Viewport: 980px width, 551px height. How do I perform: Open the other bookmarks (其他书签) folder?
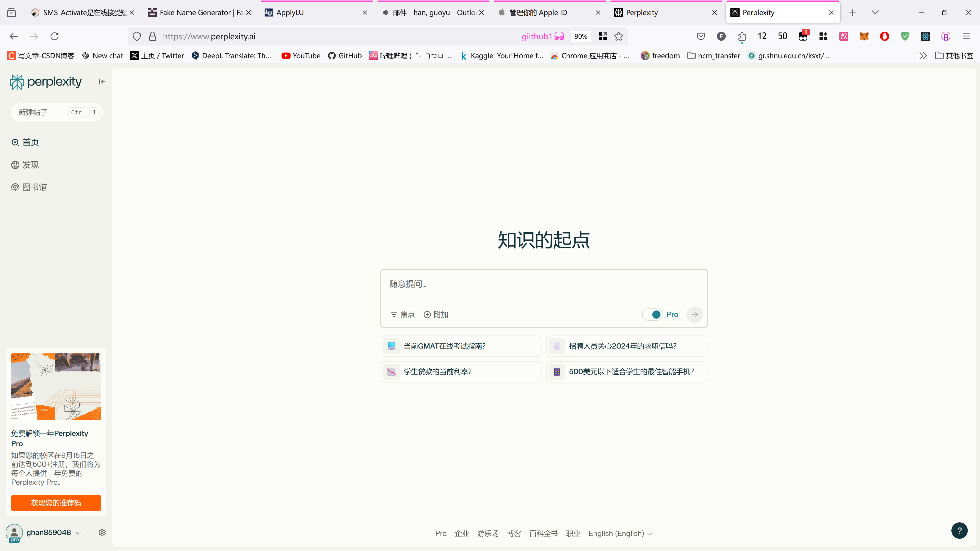pos(954,56)
